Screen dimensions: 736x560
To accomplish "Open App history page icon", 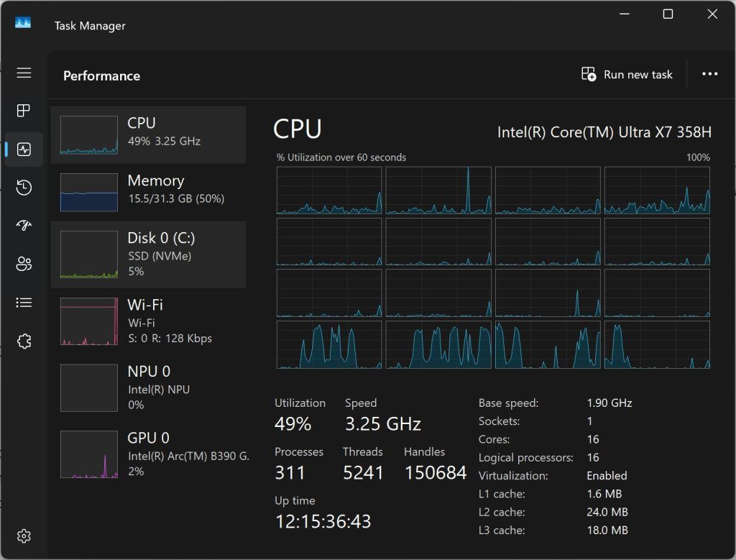I will pos(24,188).
